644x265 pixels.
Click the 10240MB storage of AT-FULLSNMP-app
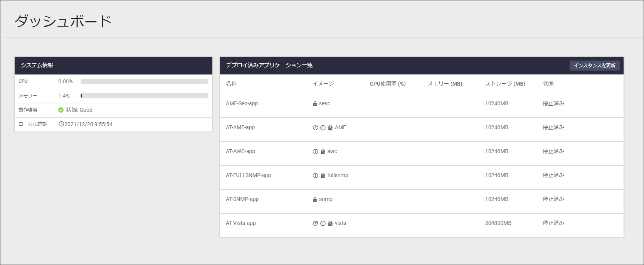click(x=496, y=175)
